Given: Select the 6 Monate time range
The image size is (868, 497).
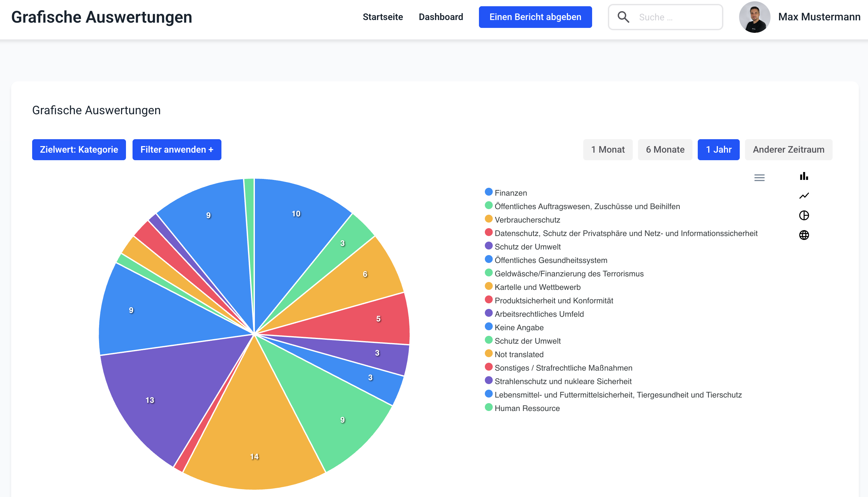Looking at the screenshot, I should pyautogui.click(x=665, y=149).
